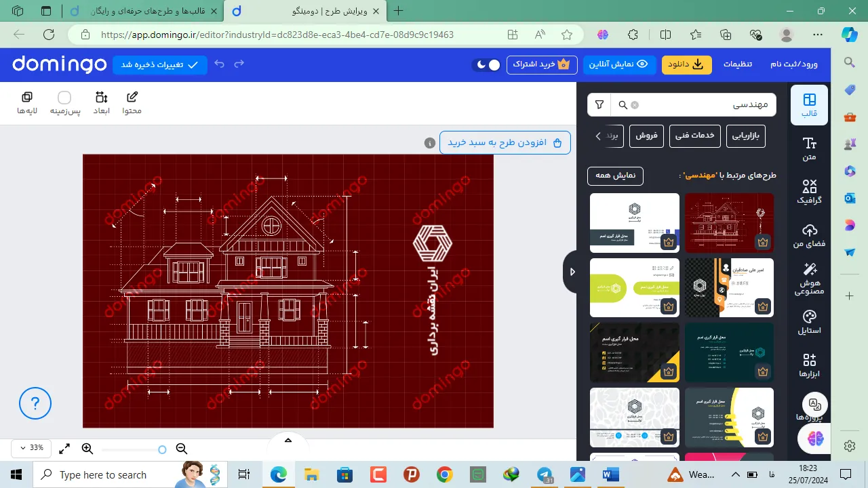Select the white card with blue stripe template
Viewport: 868px width, 488px height.
click(x=635, y=223)
